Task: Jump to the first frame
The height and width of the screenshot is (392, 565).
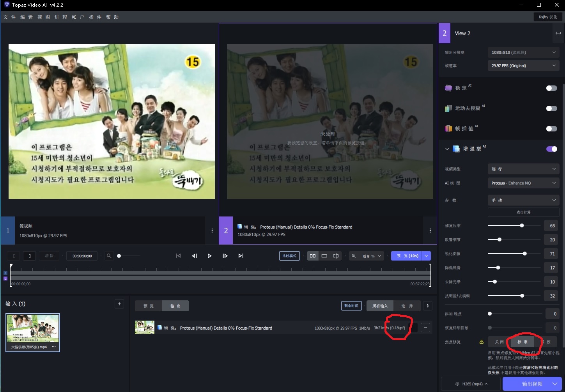Action: [178, 256]
